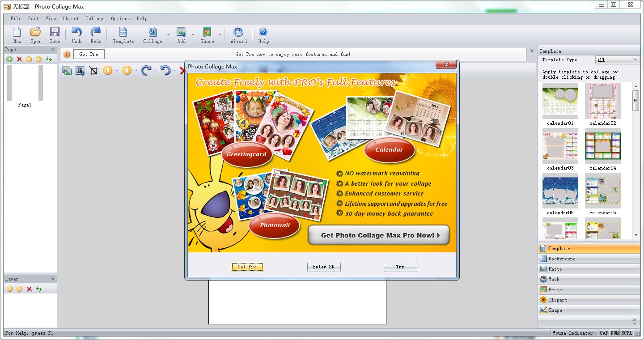This screenshot has height=340, width=644.
Task: Click the New toolbar icon
Action: [17, 32]
